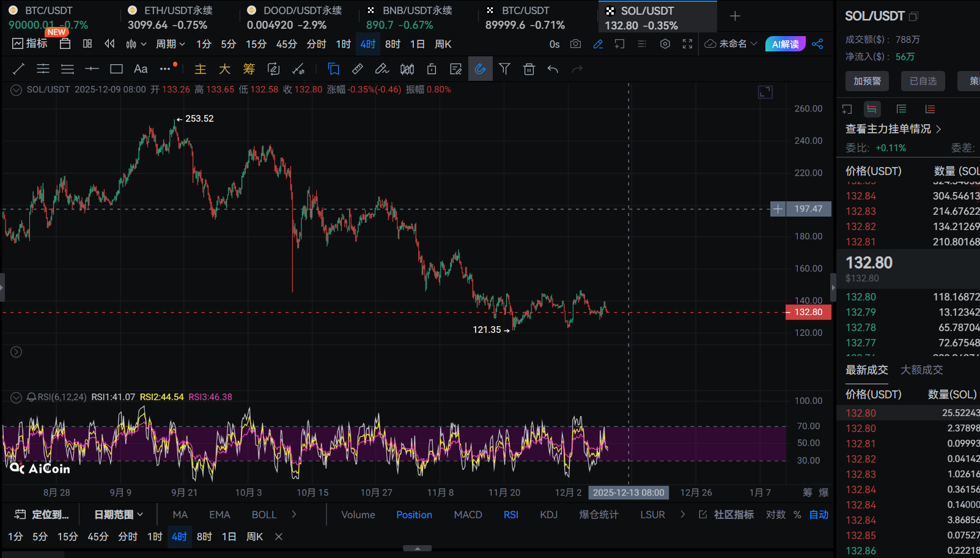Open the 未命名 layout dropdown
This screenshot has width=980, height=558.
click(731, 44)
